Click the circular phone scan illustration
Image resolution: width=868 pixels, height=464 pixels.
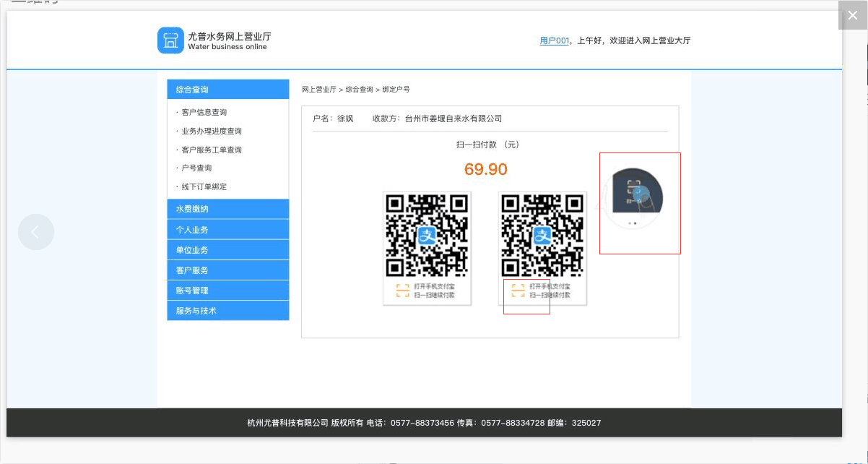[x=633, y=197]
